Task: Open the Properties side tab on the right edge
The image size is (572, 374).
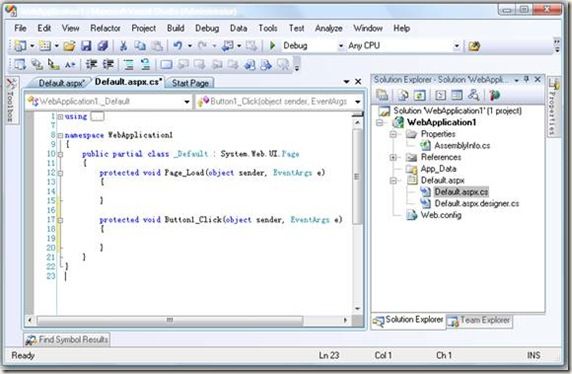Action: (x=554, y=107)
